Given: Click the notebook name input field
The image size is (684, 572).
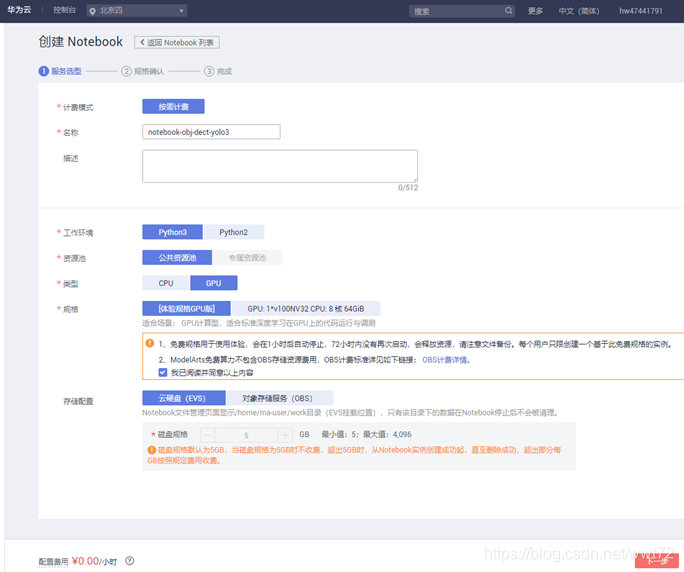Looking at the screenshot, I should point(211,132).
